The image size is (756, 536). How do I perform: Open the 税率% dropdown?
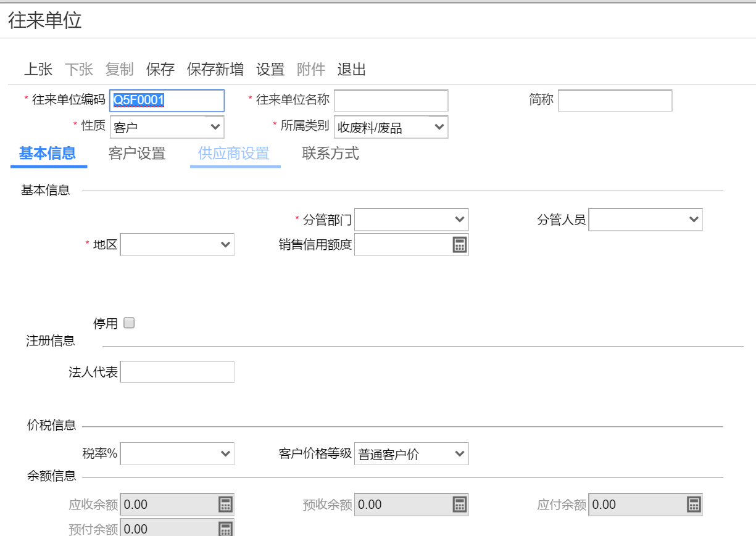point(177,454)
